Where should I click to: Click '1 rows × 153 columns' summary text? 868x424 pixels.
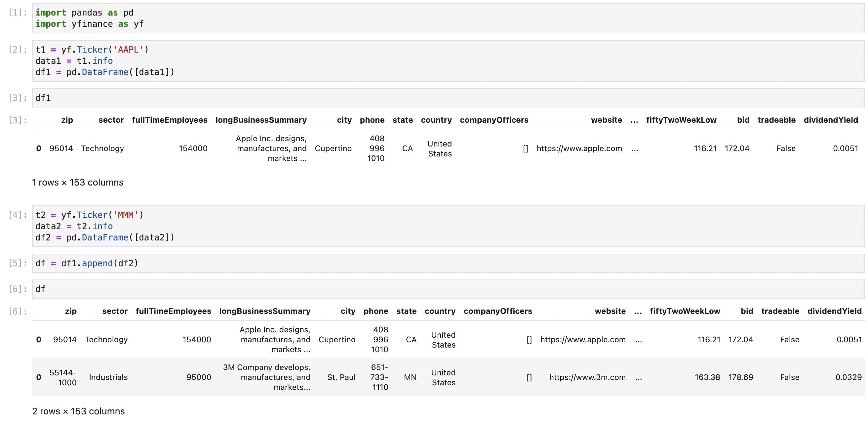78,182
